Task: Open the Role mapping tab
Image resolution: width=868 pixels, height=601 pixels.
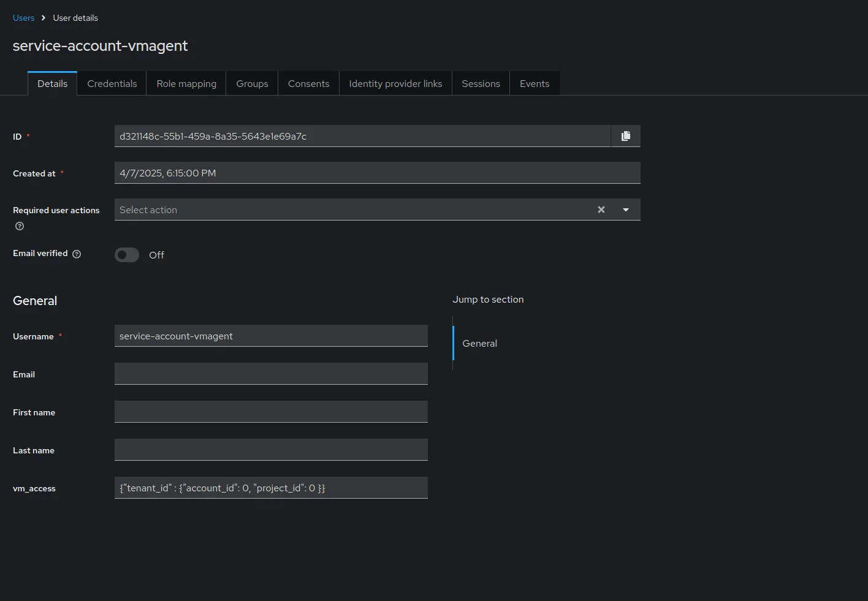Action: [x=186, y=84]
